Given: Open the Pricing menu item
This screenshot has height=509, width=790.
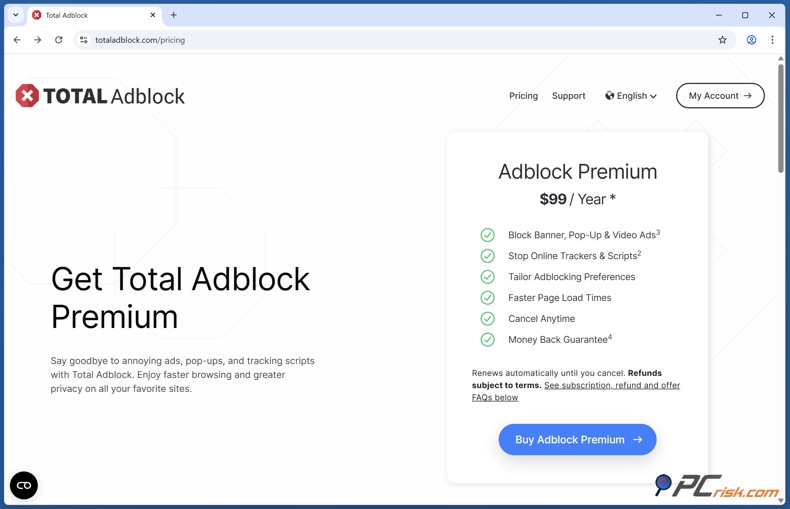Looking at the screenshot, I should 523,96.
